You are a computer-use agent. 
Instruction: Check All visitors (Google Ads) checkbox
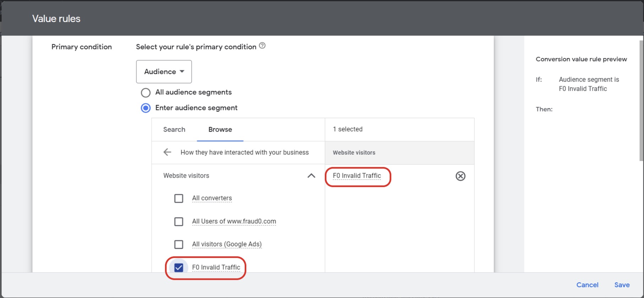point(179,244)
